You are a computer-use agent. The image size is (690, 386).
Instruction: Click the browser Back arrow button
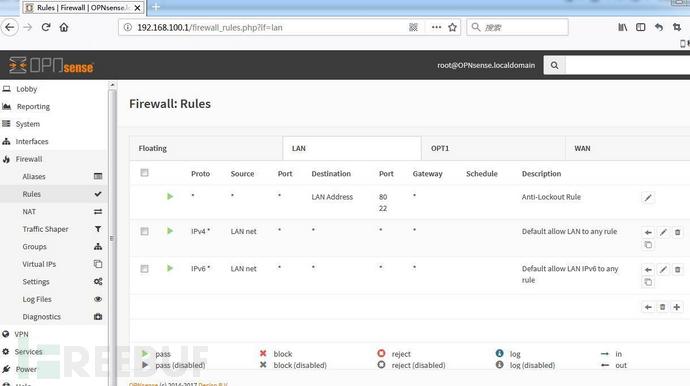point(10,27)
